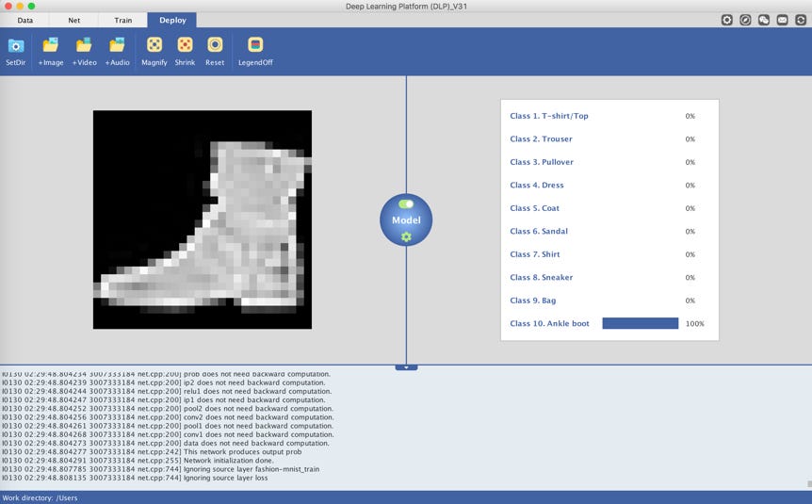The width and height of the screenshot is (812, 504).
Task: Reset the view with Reset icon
Action: 215,45
